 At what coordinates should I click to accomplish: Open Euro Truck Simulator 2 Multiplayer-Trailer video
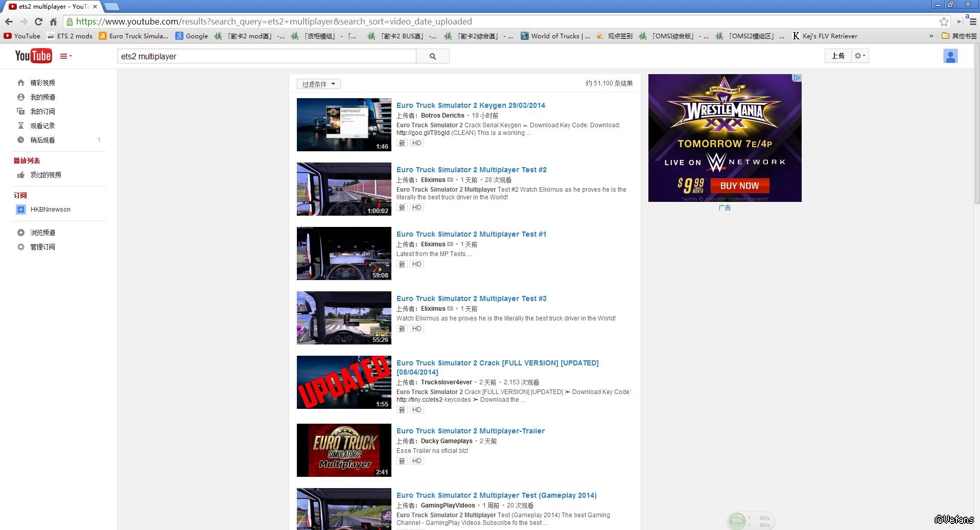[470, 431]
